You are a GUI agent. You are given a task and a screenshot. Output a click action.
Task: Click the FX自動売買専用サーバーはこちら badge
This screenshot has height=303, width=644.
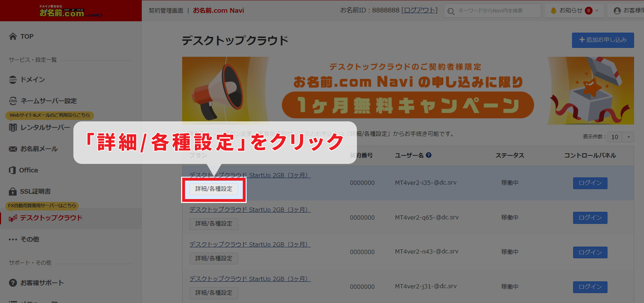pos(42,206)
